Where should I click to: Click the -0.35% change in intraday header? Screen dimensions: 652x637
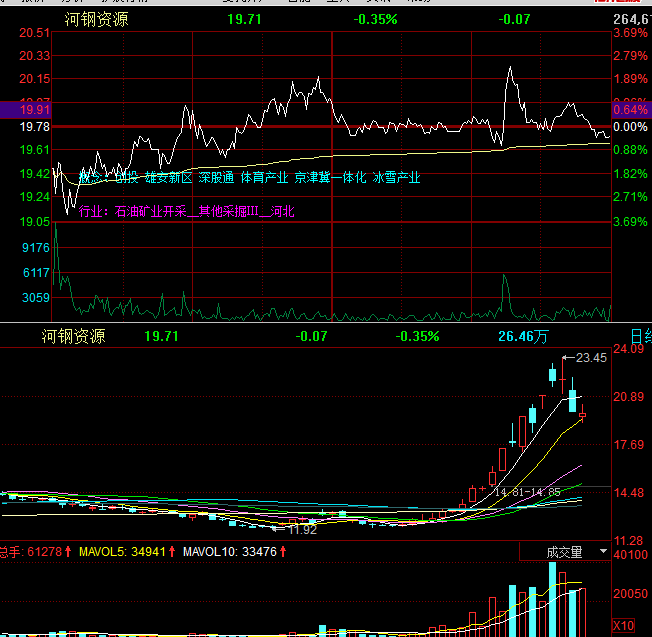click(375, 20)
